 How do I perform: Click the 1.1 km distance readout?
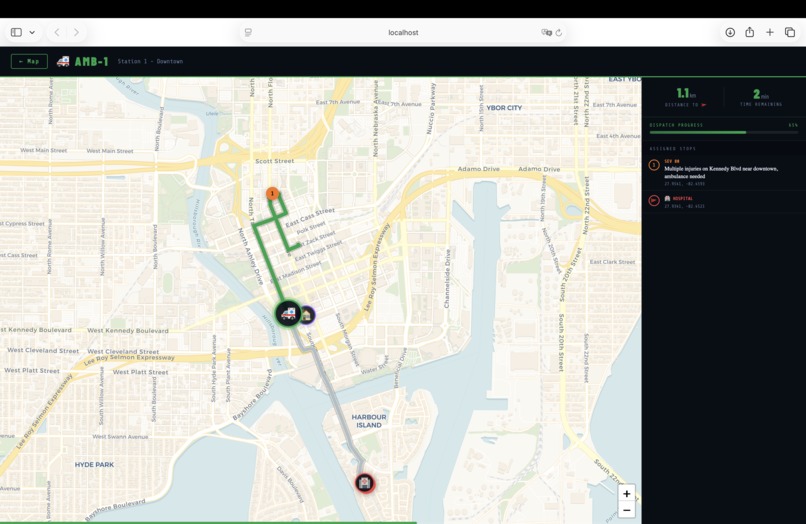click(x=686, y=94)
